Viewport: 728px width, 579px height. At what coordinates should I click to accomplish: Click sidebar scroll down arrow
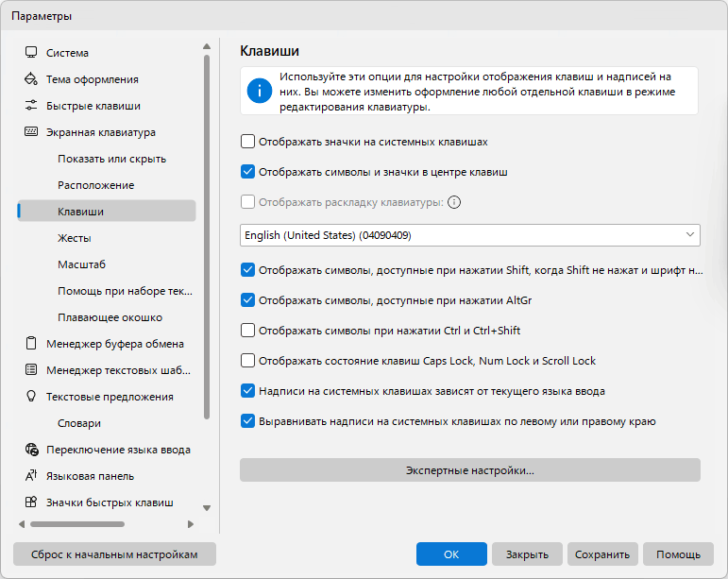207,508
